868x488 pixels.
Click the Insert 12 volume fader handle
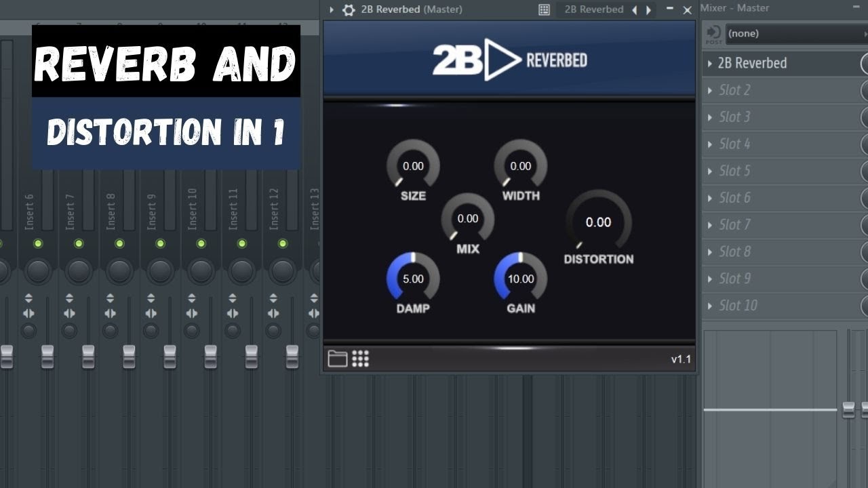(292, 357)
